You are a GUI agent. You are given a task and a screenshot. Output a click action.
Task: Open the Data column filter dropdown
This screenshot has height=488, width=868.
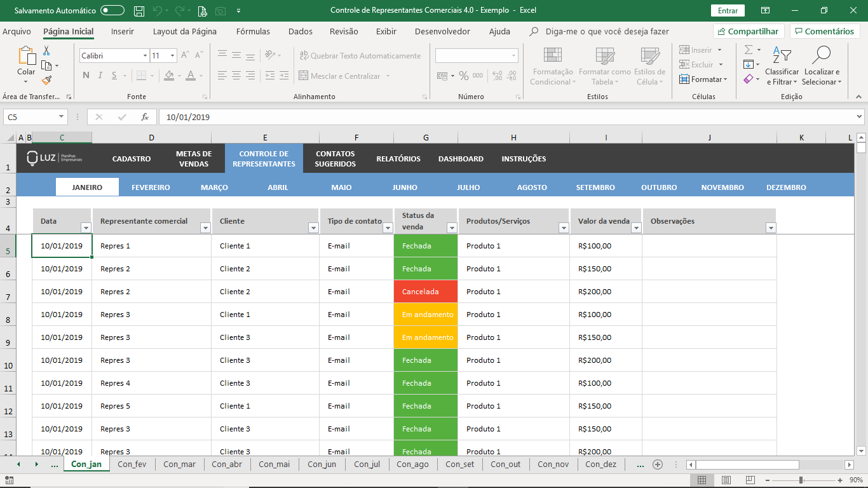coord(86,227)
